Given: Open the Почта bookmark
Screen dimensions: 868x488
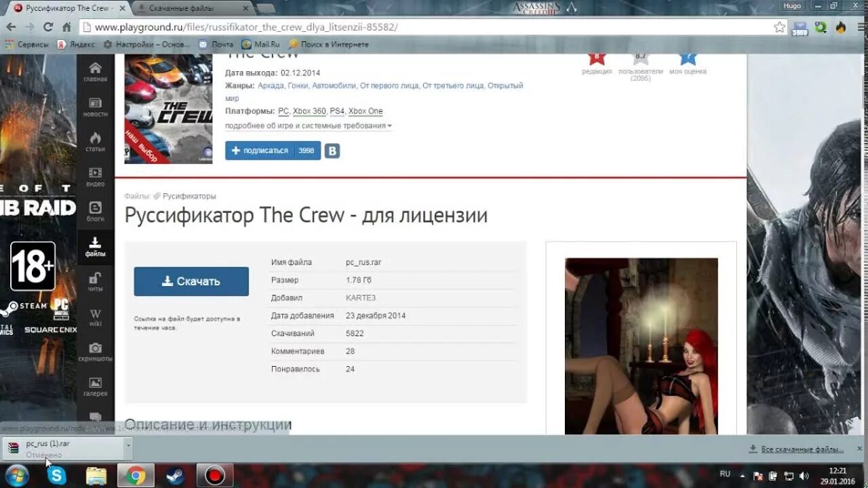Looking at the screenshot, I should tap(216, 44).
